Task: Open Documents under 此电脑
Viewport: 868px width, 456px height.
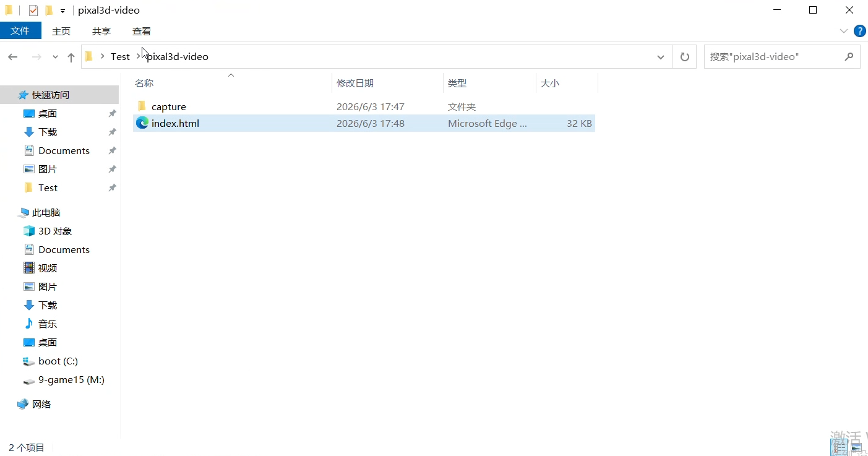Action: [x=64, y=249]
